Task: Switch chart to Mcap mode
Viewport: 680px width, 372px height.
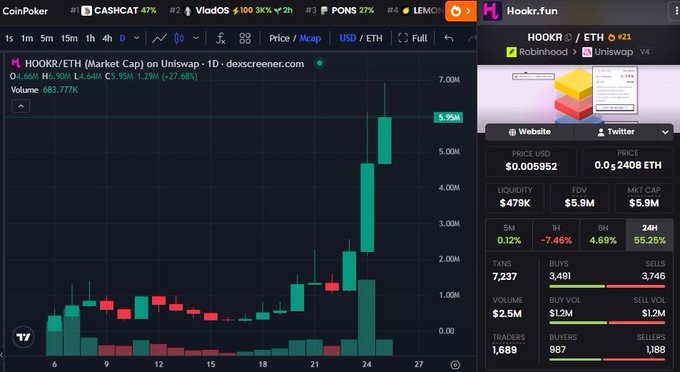Action: (310, 39)
